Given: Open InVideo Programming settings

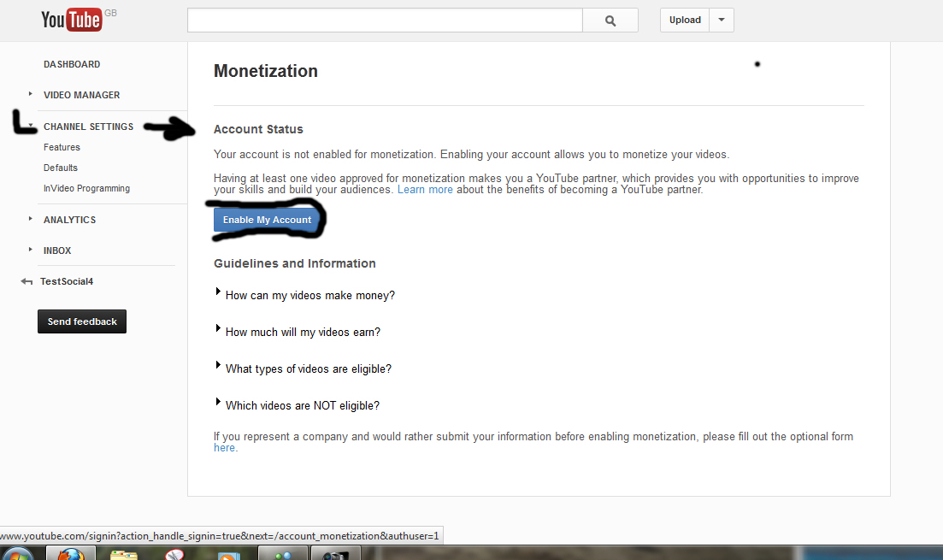Looking at the screenshot, I should point(86,188).
